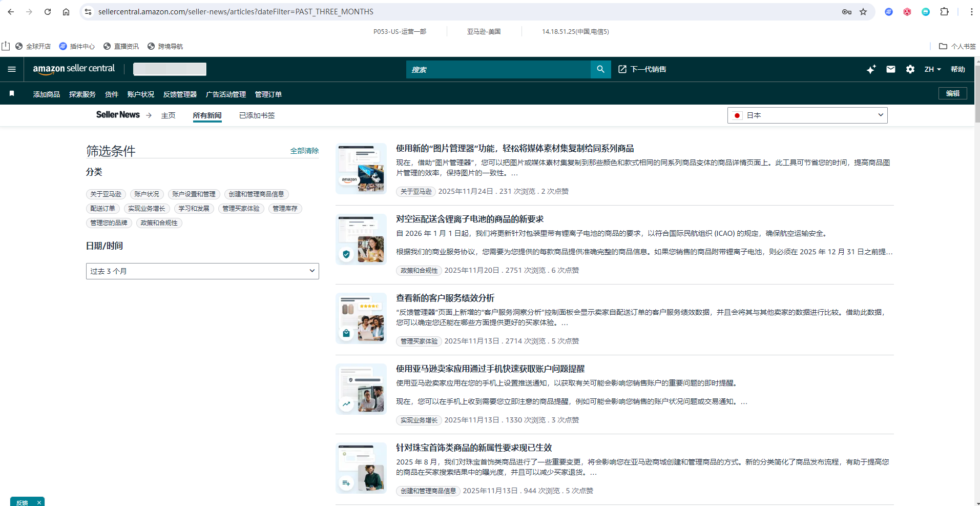Open 全球开店 bookmark
Viewport: 980px width, 506px height.
[33, 46]
